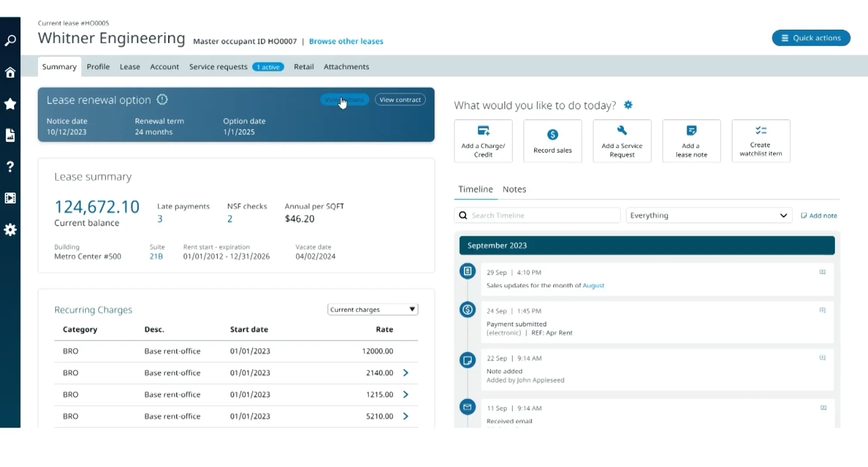Click action icon on the 11 Sep entry
This screenshot has height=467, width=868.
coord(823,408)
